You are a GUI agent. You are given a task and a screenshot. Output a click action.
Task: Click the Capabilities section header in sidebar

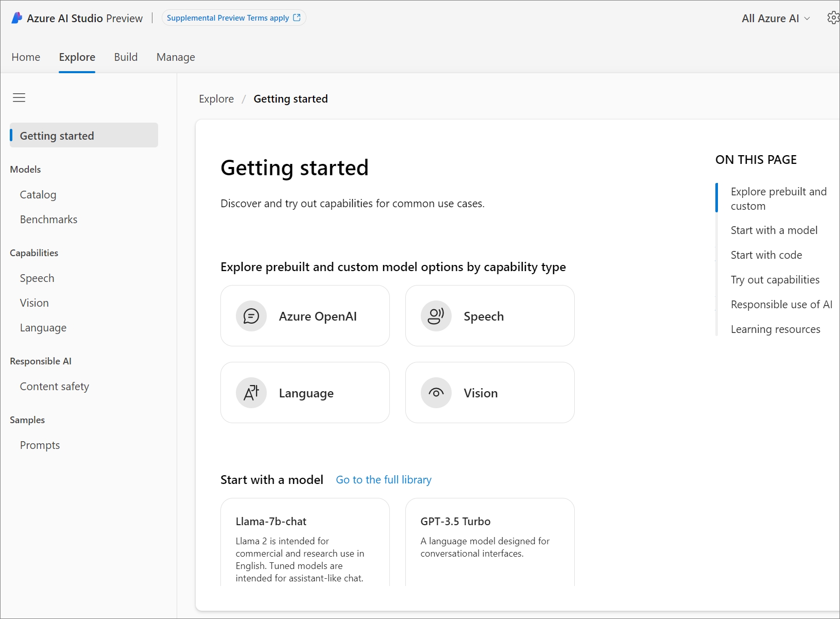tap(34, 253)
